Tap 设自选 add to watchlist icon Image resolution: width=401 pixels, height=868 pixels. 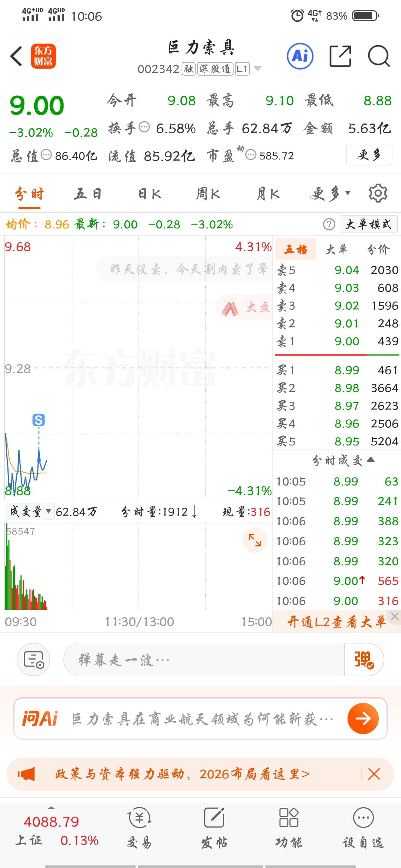click(363, 828)
